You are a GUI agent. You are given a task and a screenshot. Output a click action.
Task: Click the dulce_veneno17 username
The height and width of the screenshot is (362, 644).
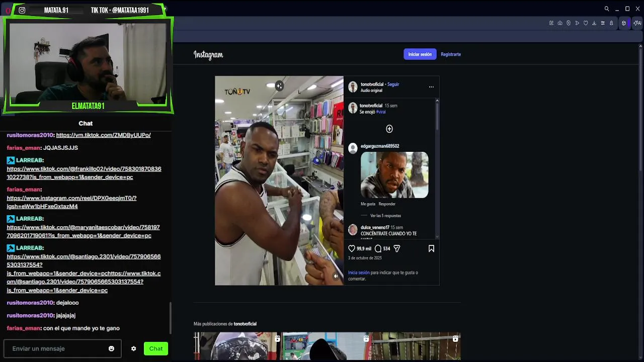pyautogui.click(x=375, y=228)
